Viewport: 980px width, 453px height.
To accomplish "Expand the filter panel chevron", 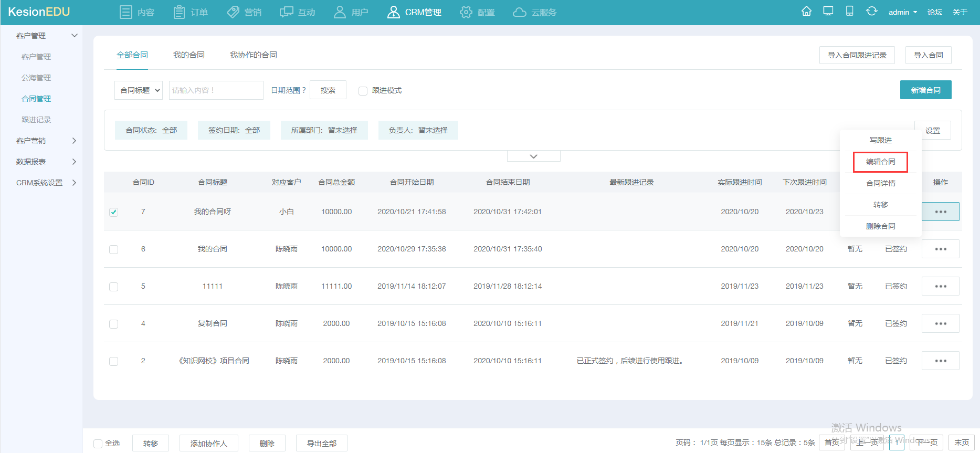I will 533,156.
